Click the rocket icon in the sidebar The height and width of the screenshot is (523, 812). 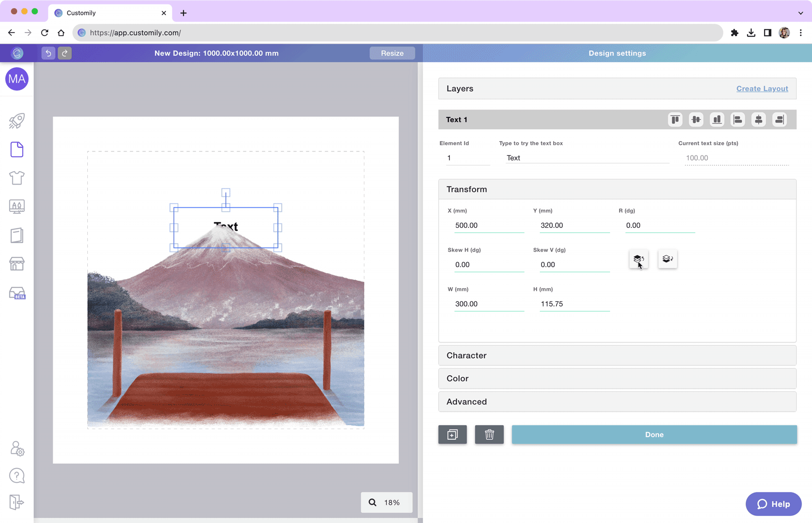17,121
